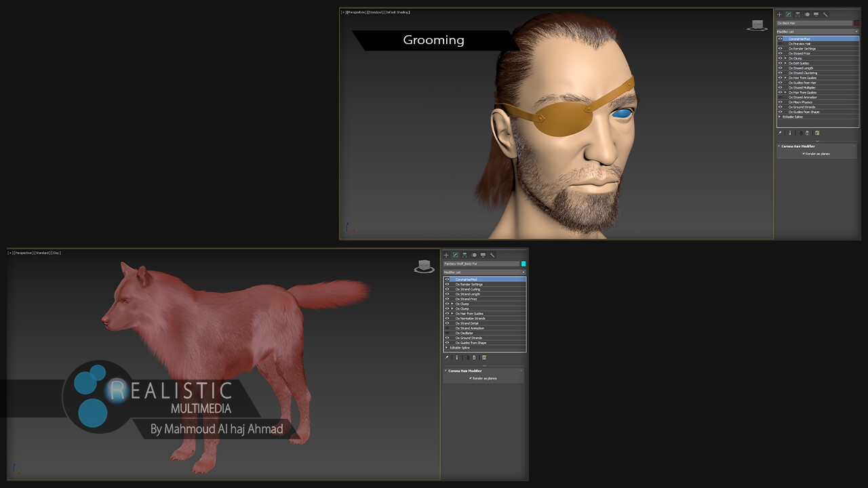Open the Display tab in the head scene's command panel
Viewport: 868px width, 488px height.
click(x=816, y=14)
